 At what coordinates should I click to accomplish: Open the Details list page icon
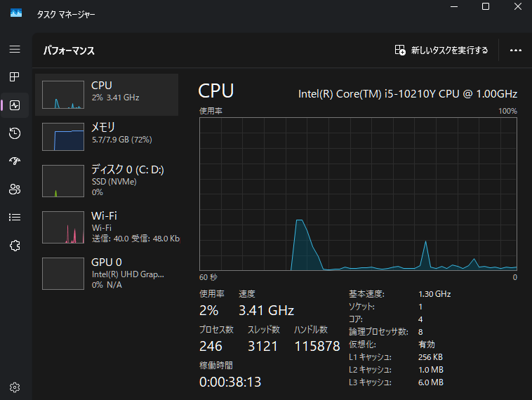point(15,217)
